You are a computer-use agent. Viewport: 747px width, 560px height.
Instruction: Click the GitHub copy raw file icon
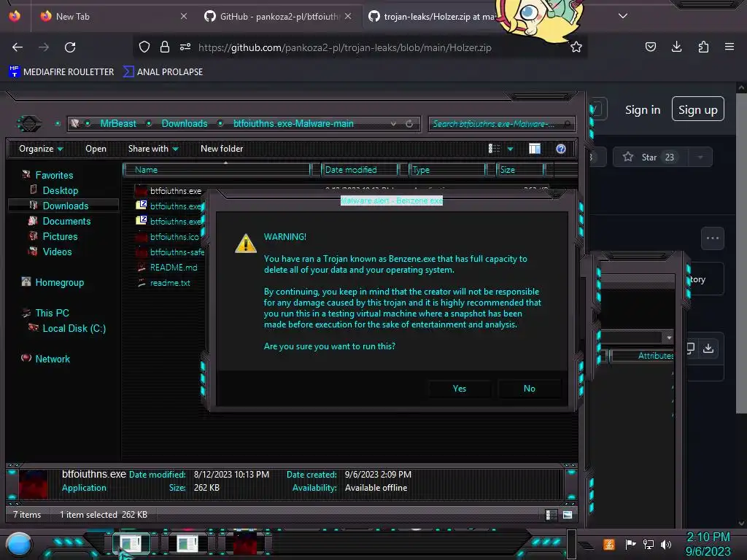point(691,349)
